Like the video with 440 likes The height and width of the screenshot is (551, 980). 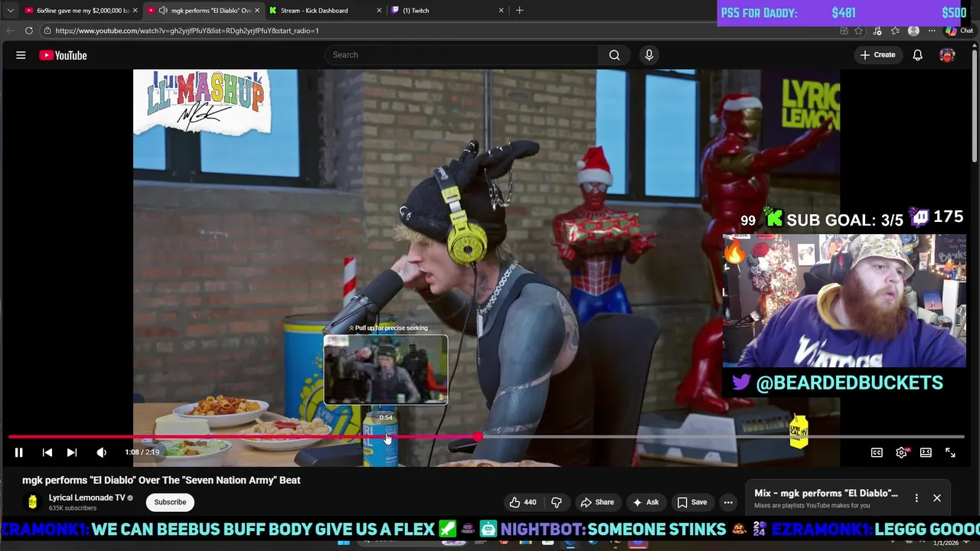[524, 502]
